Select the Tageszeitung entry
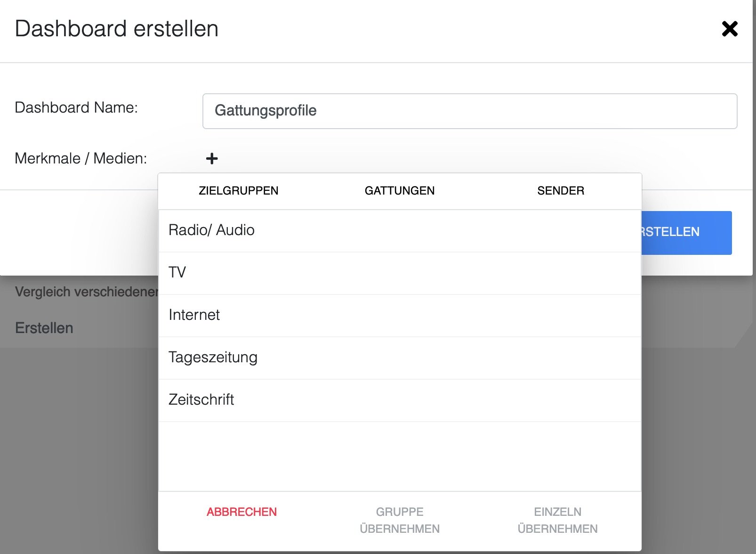The image size is (756, 554). [213, 358]
